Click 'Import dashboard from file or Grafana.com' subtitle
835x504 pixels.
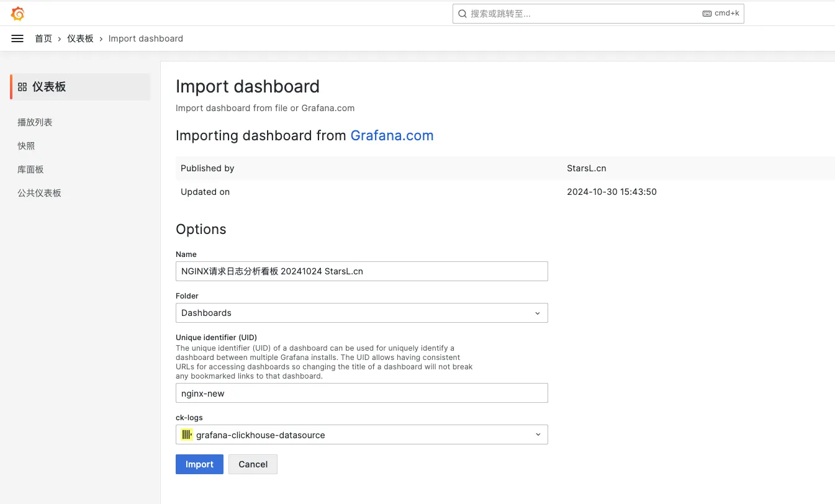[265, 108]
